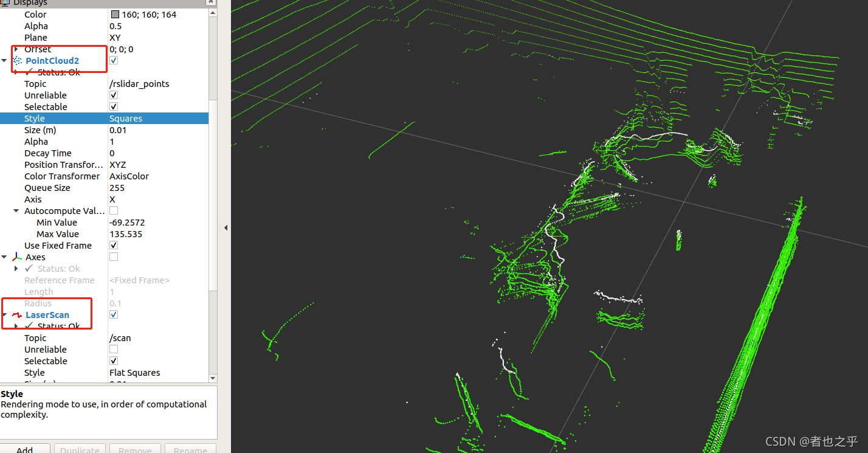Toggle Selectable for the PointCloud2 display
The width and height of the screenshot is (868, 453).
coord(114,107)
